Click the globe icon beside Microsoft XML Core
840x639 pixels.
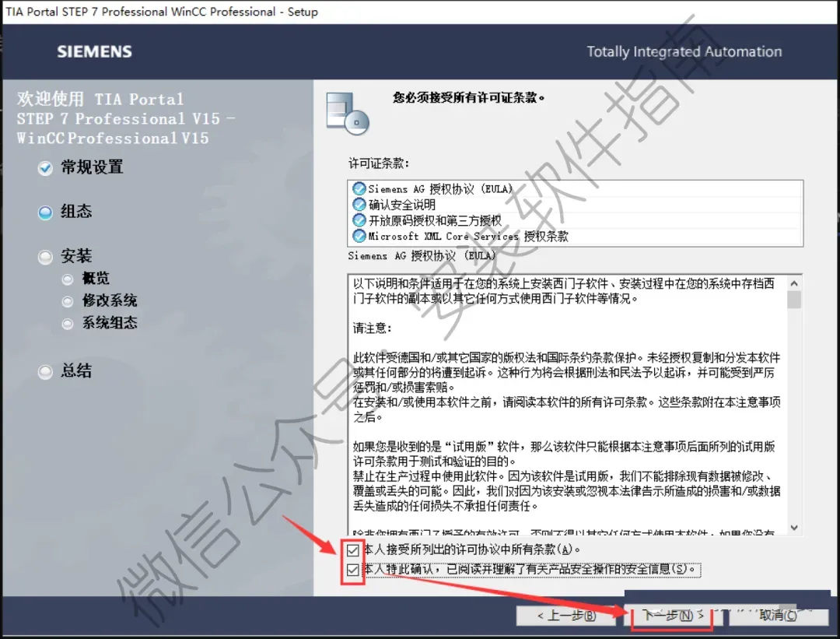coord(359,236)
